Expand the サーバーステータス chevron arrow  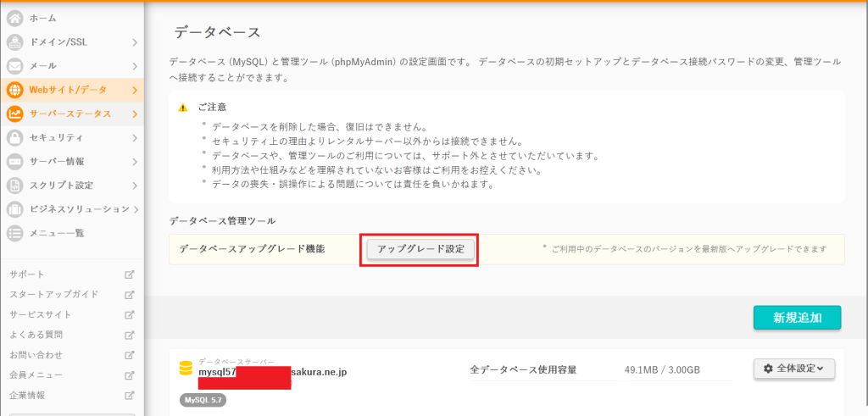click(x=135, y=114)
